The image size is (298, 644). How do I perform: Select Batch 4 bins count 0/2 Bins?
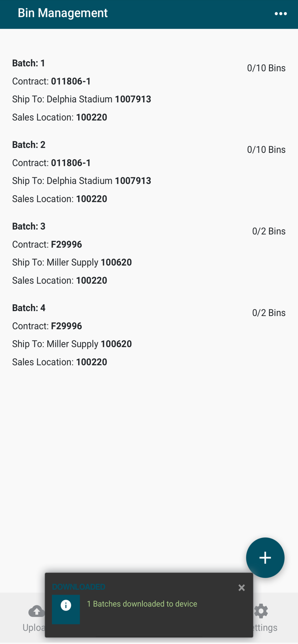(269, 313)
